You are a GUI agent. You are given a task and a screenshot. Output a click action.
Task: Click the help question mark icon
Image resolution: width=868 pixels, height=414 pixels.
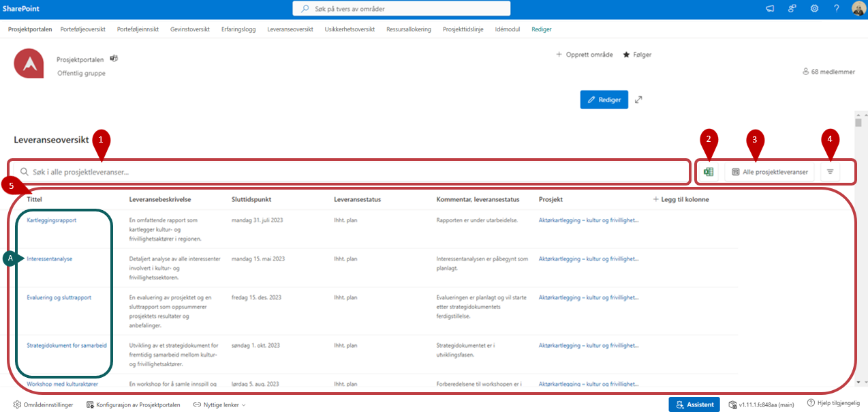(837, 9)
